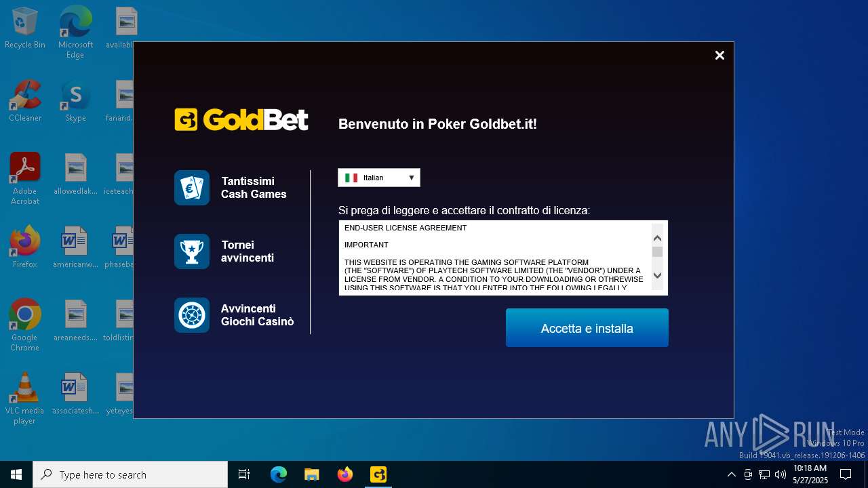
Task: Click the GoldBet logo
Action: click(241, 120)
